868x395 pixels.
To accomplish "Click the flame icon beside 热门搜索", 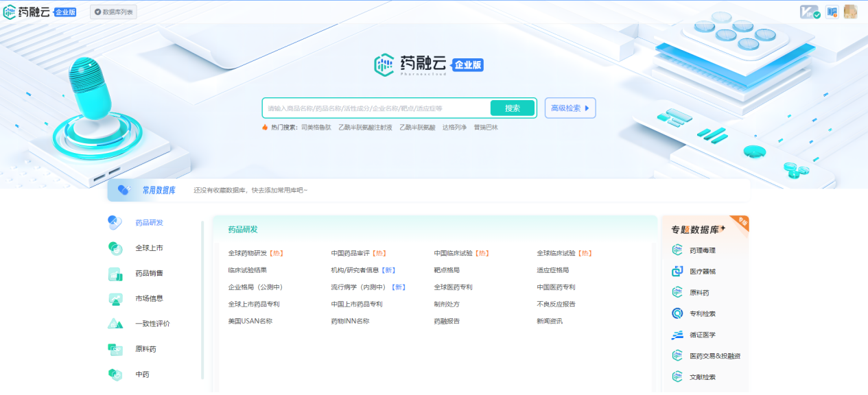I will coord(265,127).
